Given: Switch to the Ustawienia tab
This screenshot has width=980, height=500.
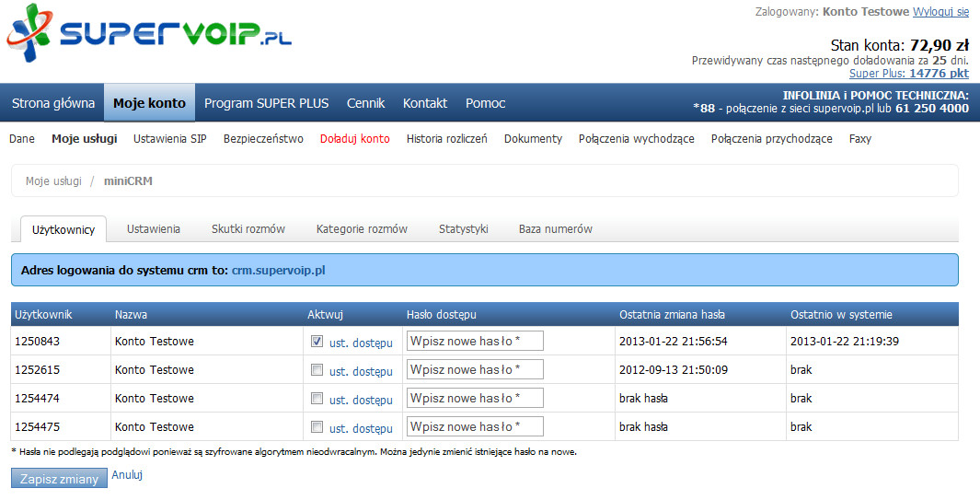Looking at the screenshot, I should tap(153, 229).
